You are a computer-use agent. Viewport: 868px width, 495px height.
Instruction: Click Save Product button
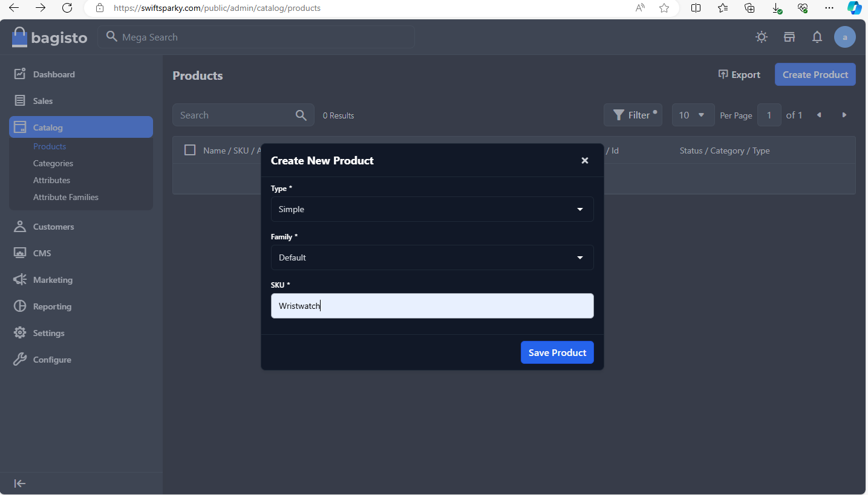[x=557, y=352]
